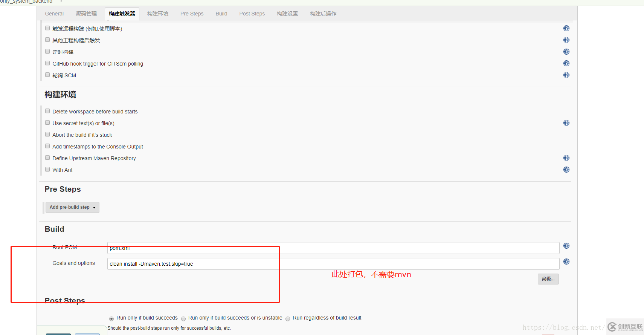Select Run only if build succeeds
The height and width of the screenshot is (335, 644).
click(x=111, y=319)
